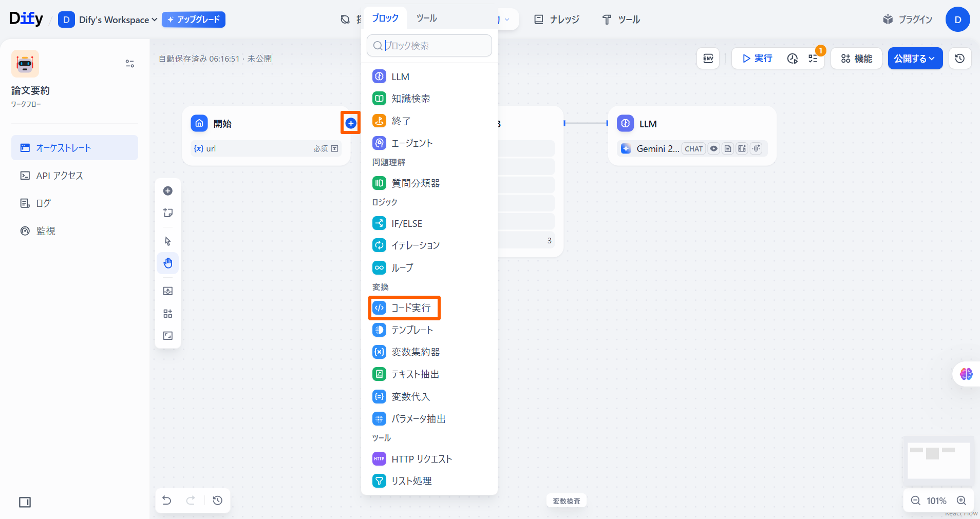Zoom in with the plus magnifier
The height and width of the screenshot is (519, 980).
pos(962,501)
